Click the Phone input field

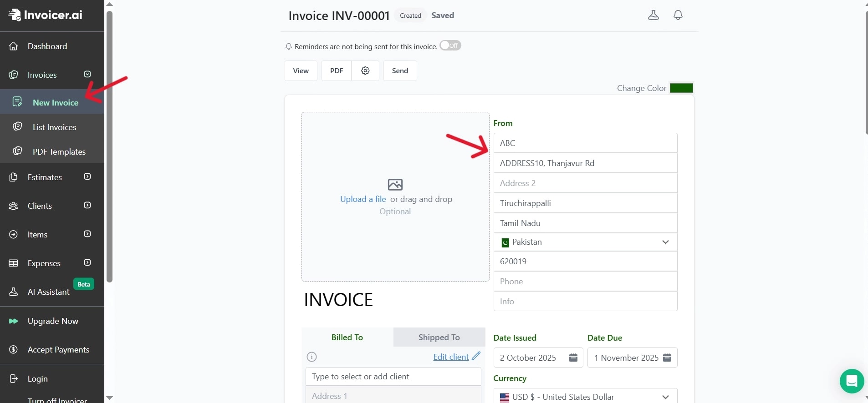tap(585, 281)
